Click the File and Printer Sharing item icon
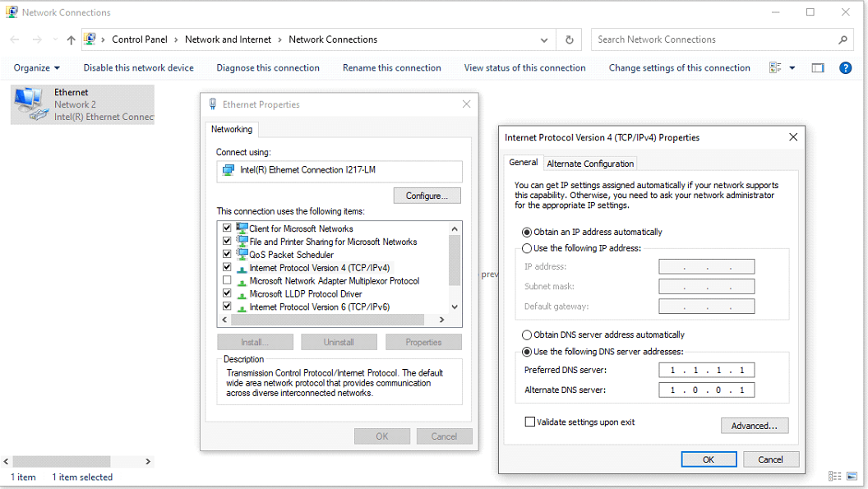Image resolution: width=868 pixels, height=489 pixels. coord(242,242)
